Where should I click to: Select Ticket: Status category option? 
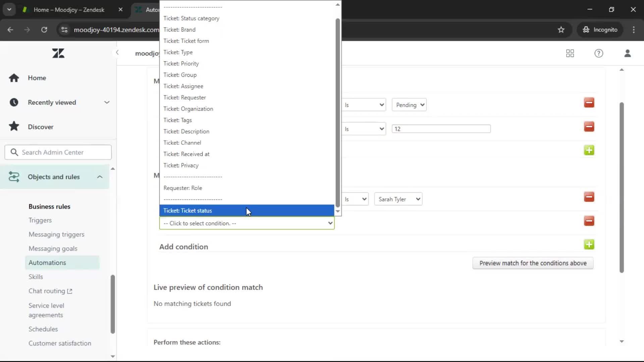point(247,18)
